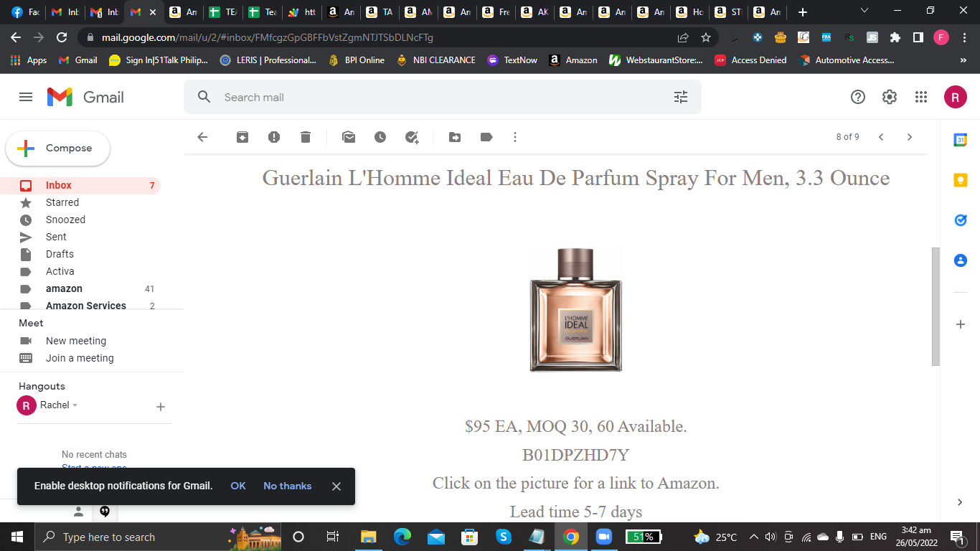Report this email as spam
This screenshot has width=980, height=551.
[x=274, y=137]
